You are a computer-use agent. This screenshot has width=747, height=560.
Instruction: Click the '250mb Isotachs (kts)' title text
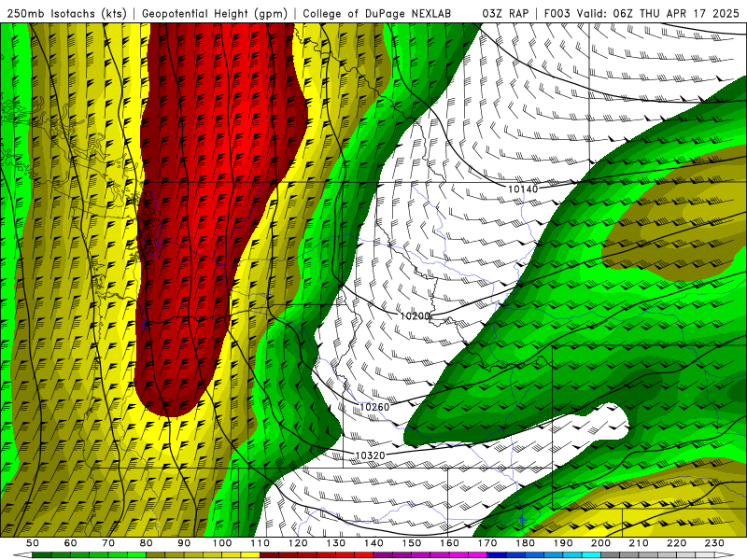66,13
